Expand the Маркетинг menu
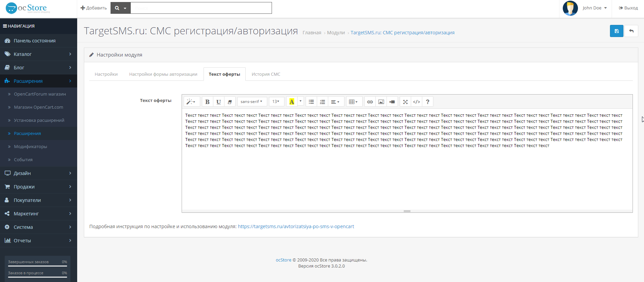Image resolution: width=644 pixels, height=282 pixels. (x=38, y=214)
